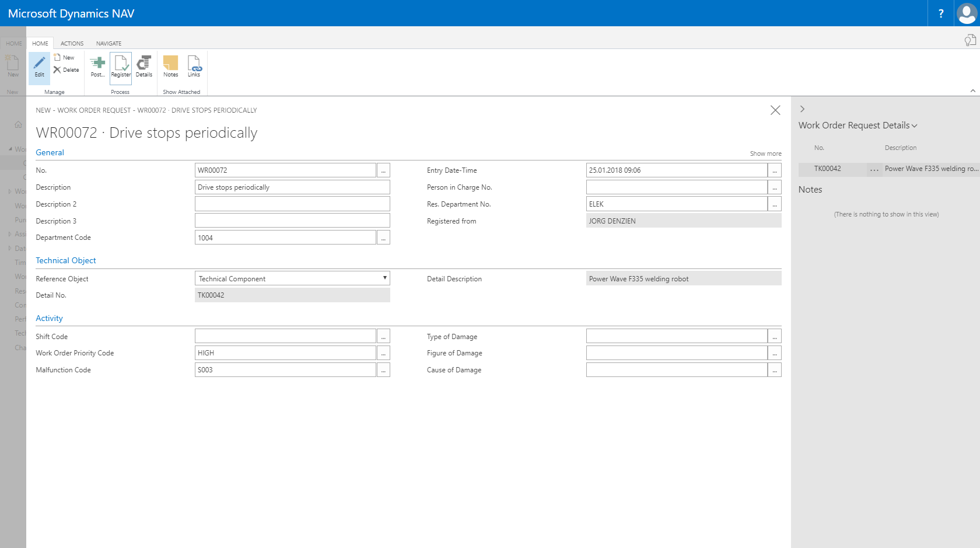Click the Home icon in the sidebar
980x548 pixels.
[x=18, y=124]
